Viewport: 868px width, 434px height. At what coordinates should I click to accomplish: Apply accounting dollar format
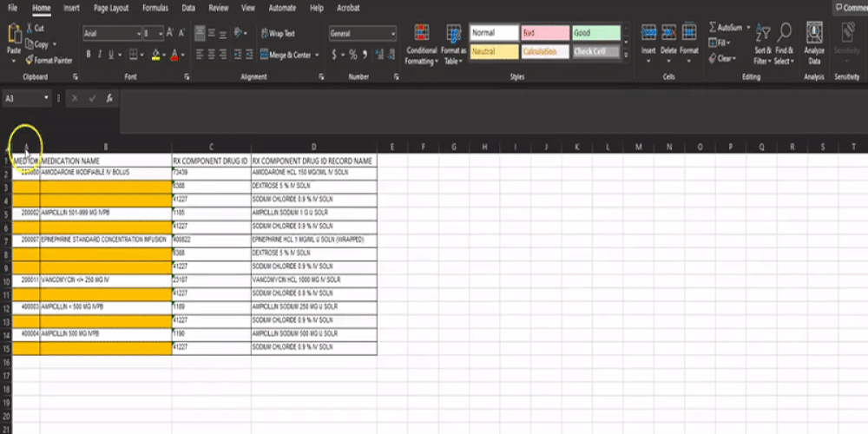[334, 54]
